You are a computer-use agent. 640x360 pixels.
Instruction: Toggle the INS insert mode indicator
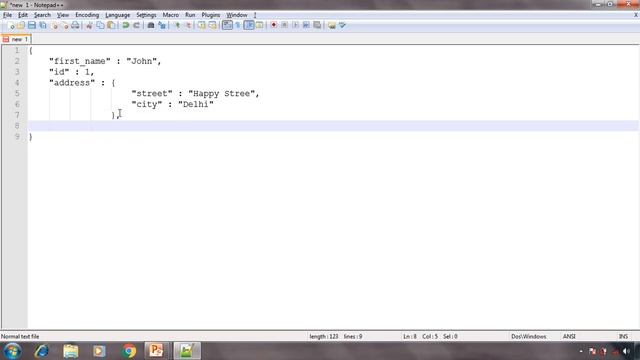click(x=623, y=337)
